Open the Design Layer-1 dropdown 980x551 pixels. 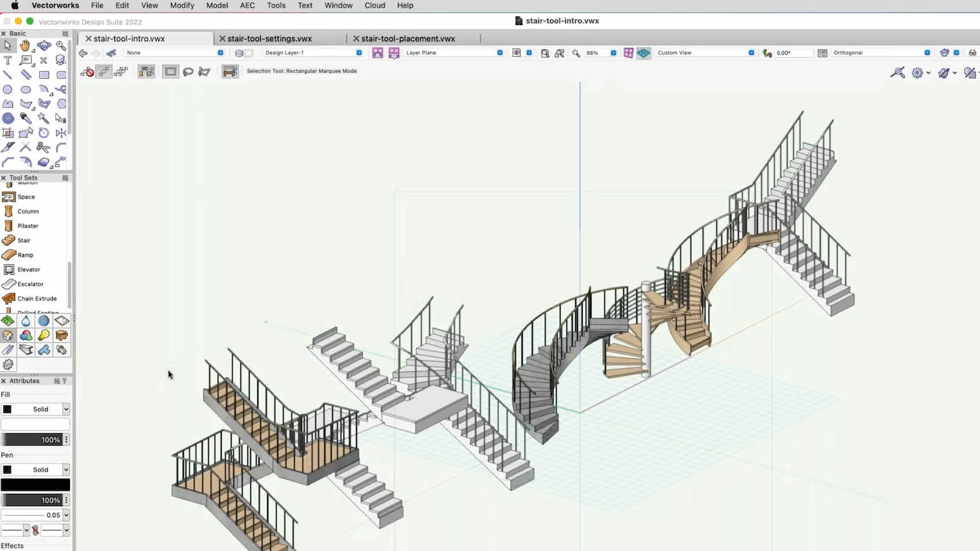pos(358,52)
